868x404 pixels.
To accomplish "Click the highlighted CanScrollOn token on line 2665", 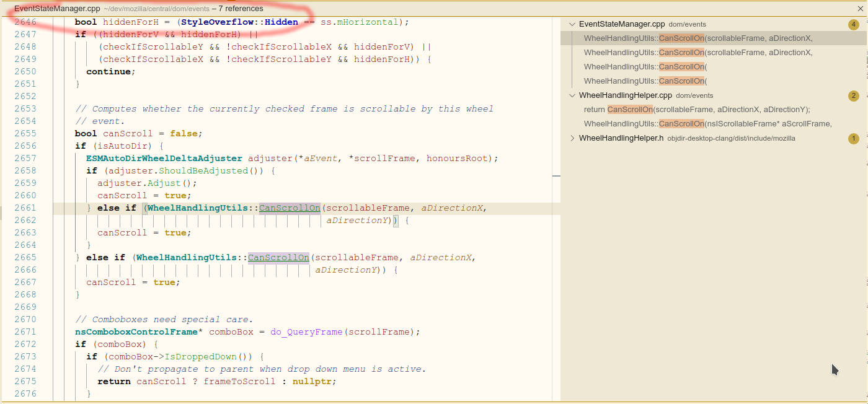I will pyautogui.click(x=278, y=257).
